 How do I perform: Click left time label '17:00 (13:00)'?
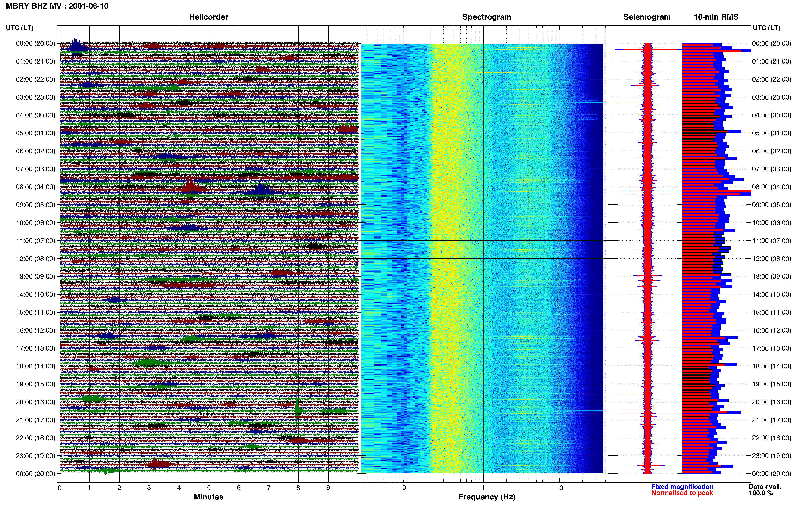(35, 348)
